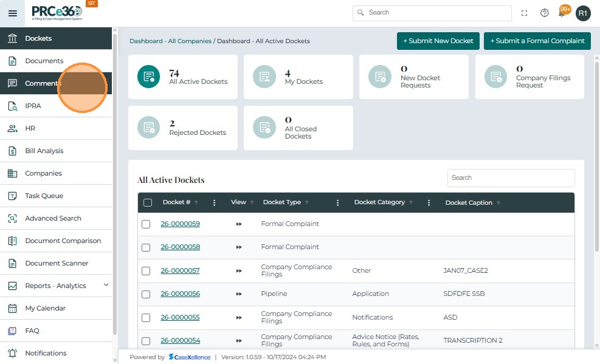Click view arrow icon for docket 26-0000059
This screenshot has width=600, height=364.
239,224
